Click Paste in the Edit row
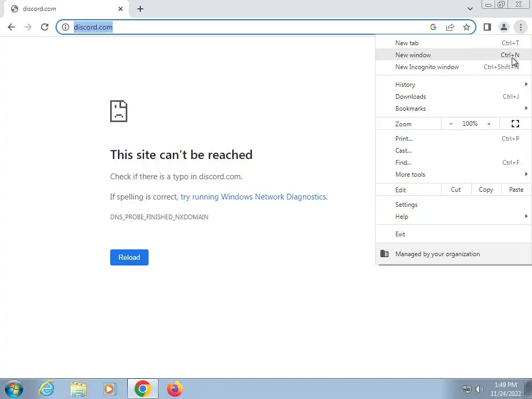 [516, 190]
